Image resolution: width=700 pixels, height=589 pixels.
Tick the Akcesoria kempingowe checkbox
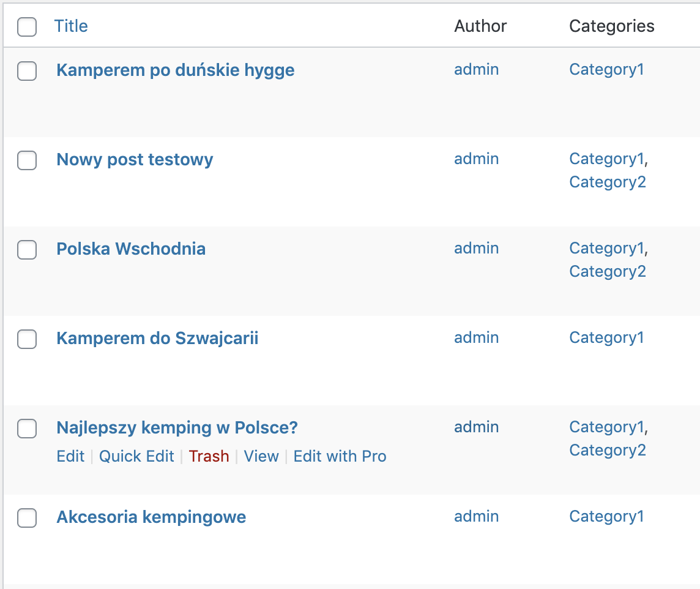click(x=27, y=517)
